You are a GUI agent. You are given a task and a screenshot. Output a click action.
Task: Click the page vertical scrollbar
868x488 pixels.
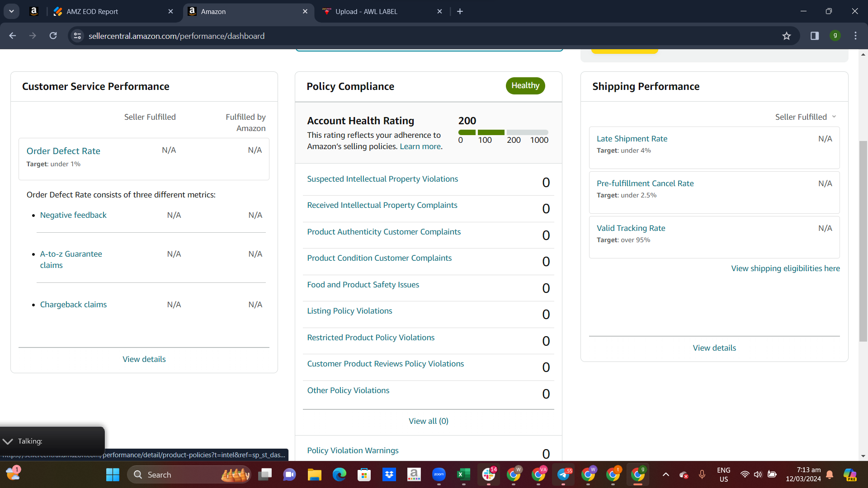point(863,242)
